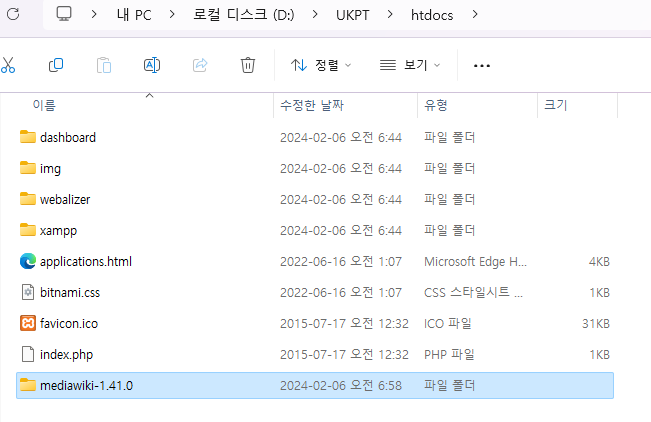Click the Edge icon beside applications.html
Image resolution: width=651 pixels, height=422 pixels.
[x=28, y=261]
